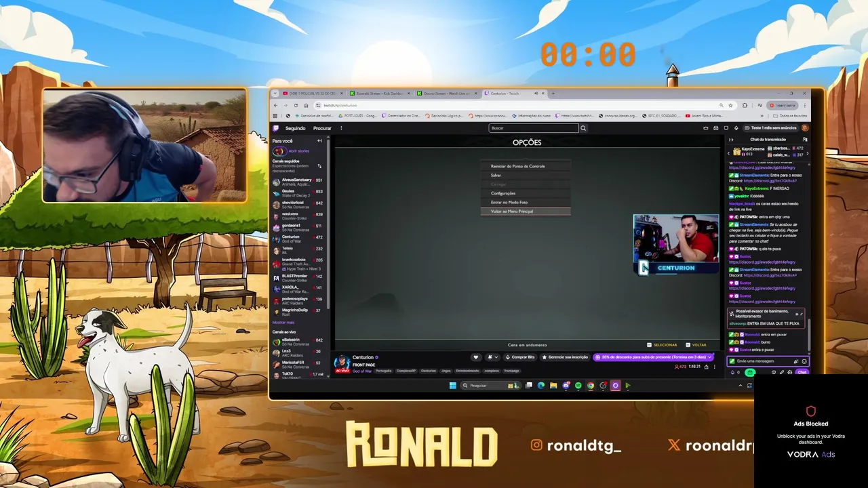This screenshot has height=488, width=868.
Task: Click Voltar ao Menu Principal option
Action: click(526, 211)
